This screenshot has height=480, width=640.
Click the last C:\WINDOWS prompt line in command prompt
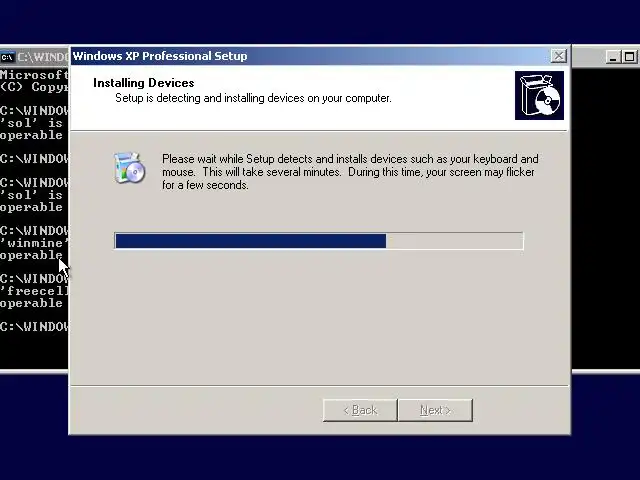35,327
